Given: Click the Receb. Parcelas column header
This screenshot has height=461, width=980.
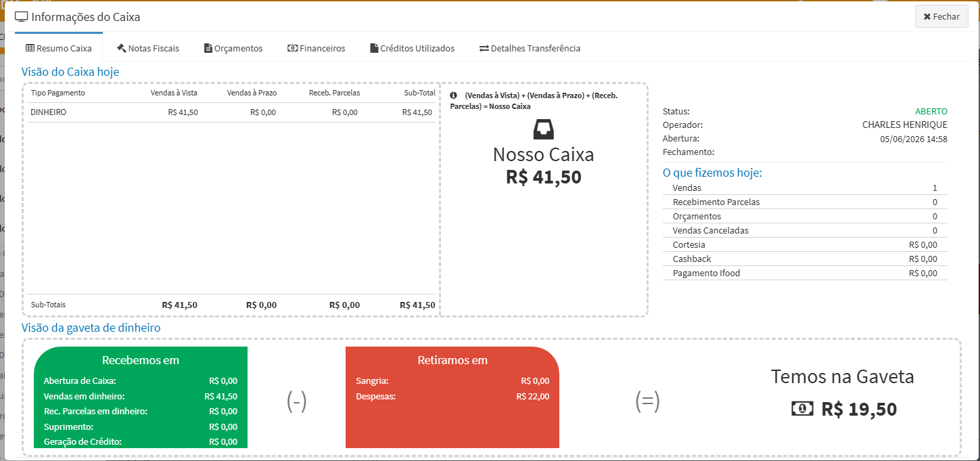Looking at the screenshot, I should (334, 93).
